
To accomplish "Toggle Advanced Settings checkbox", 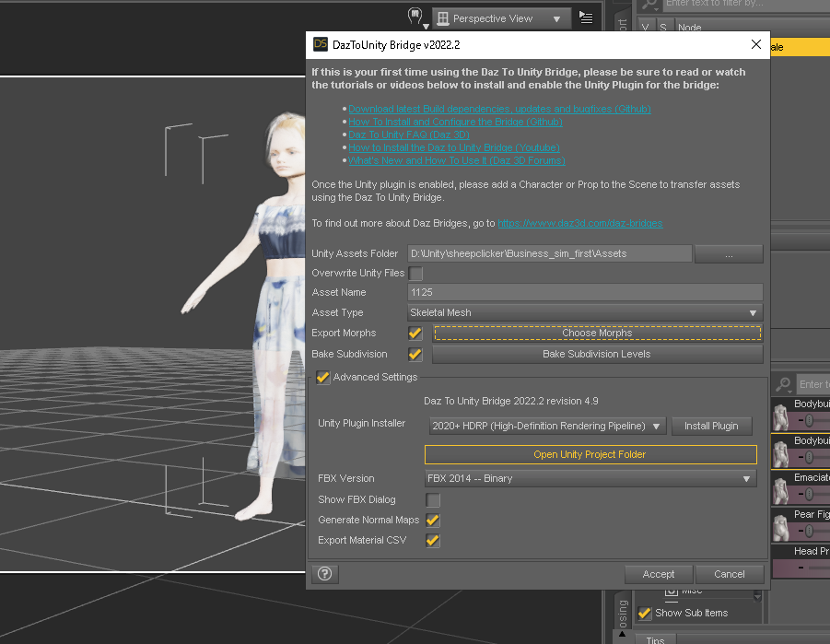I will [322, 377].
